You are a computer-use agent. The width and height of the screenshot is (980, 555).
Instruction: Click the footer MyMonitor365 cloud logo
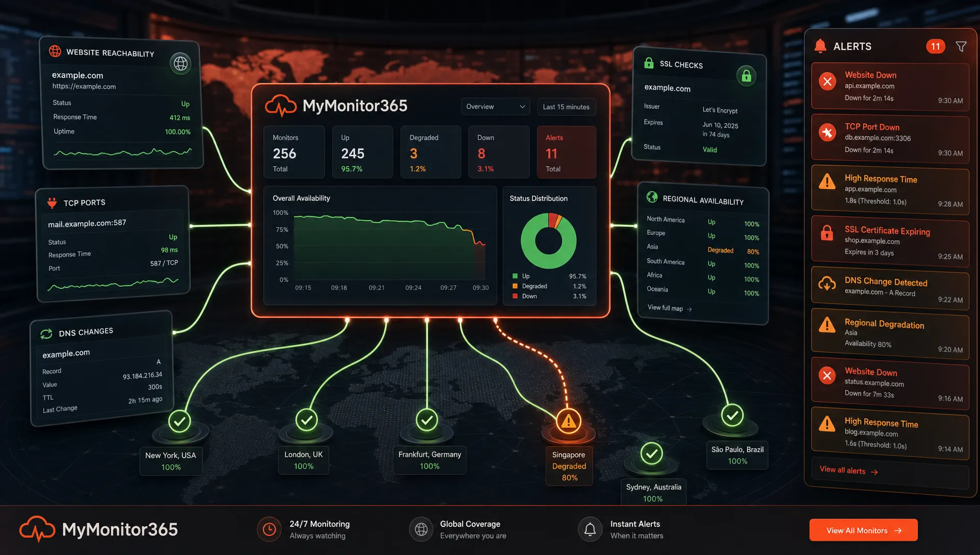(x=37, y=529)
